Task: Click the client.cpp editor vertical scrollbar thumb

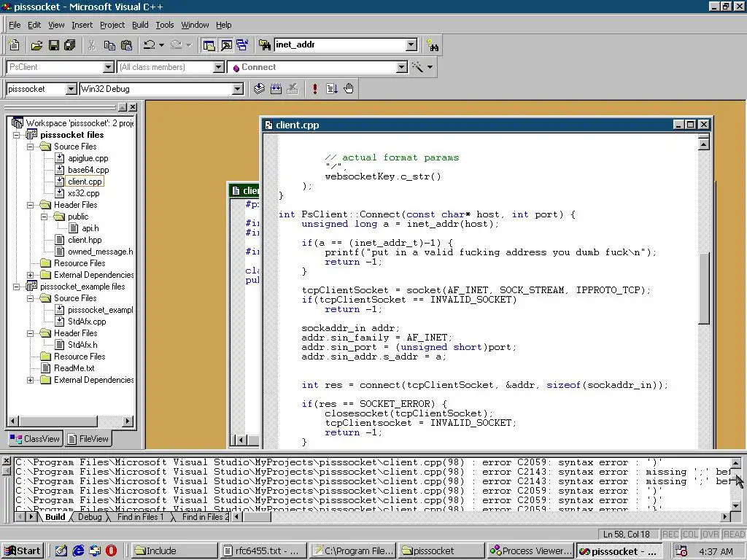Action: tap(704, 288)
